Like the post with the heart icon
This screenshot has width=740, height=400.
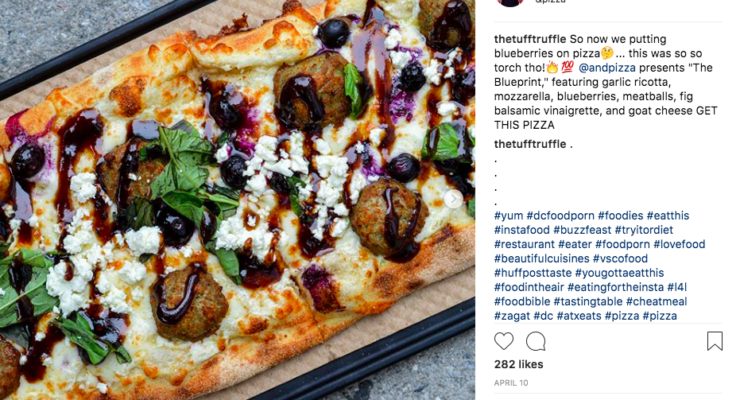[x=504, y=341]
